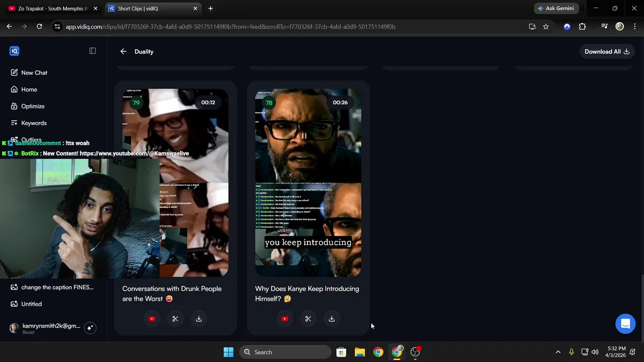The height and width of the screenshot is (362, 644).
Task: Open the volume control in the system tray
Action: [595, 352]
